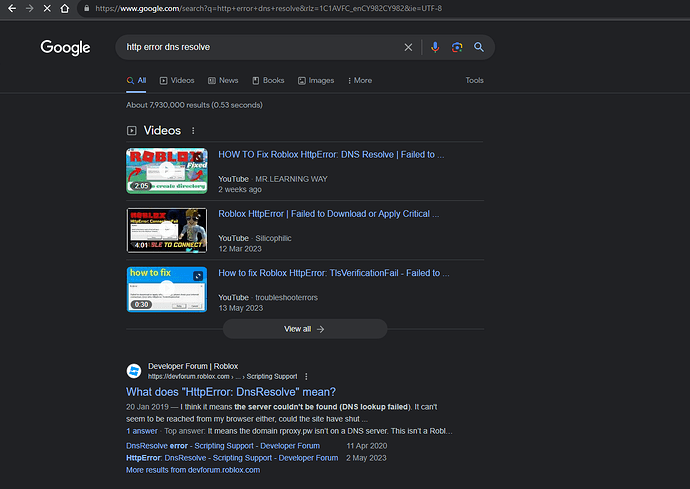The height and width of the screenshot is (489, 690).
Task: Click the magnifying glass search button
Action: click(479, 47)
